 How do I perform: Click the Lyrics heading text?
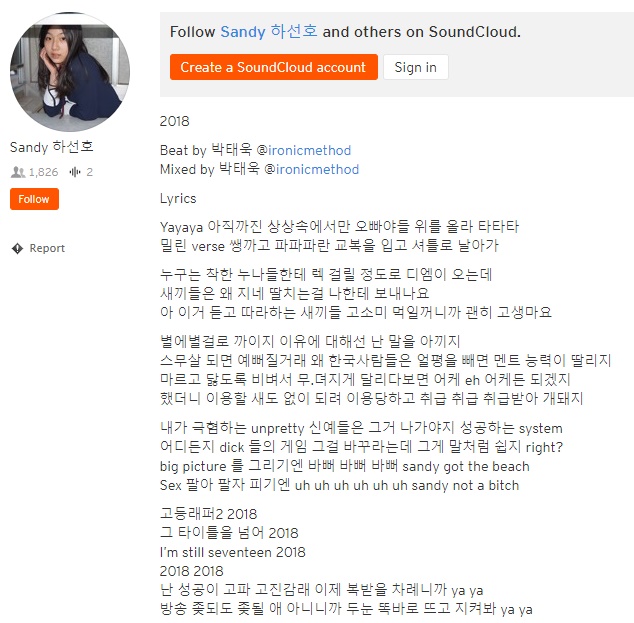pyautogui.click(x=178, y=199)
